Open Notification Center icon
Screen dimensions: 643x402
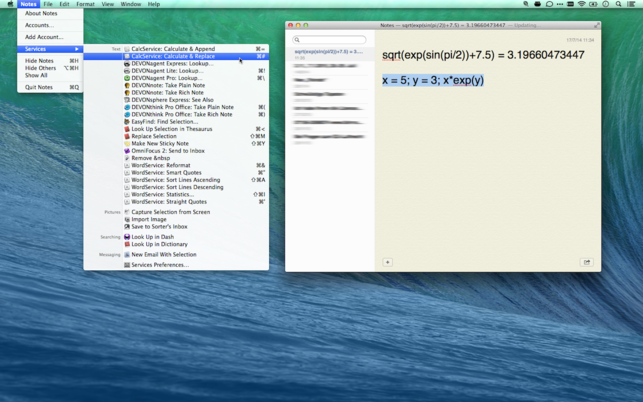tap(634, 4)
